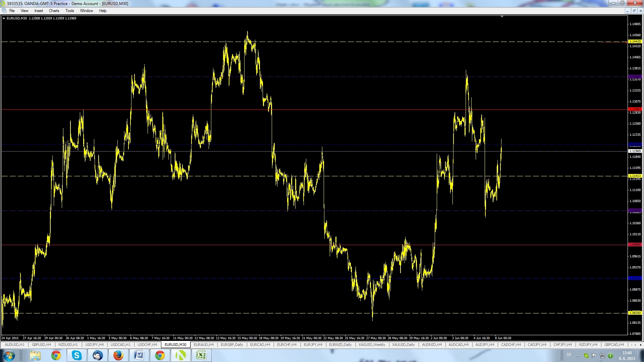Viewport: 644px width, 362px height.
Task: Open Skype from the taskbar
Action: point(77,355)
